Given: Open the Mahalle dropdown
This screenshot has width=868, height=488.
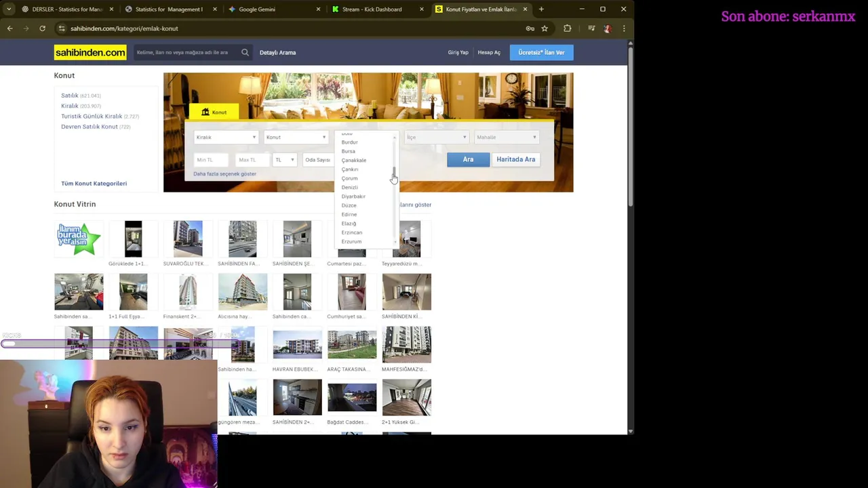Looking at the screenshot, I should click(507, 137).
